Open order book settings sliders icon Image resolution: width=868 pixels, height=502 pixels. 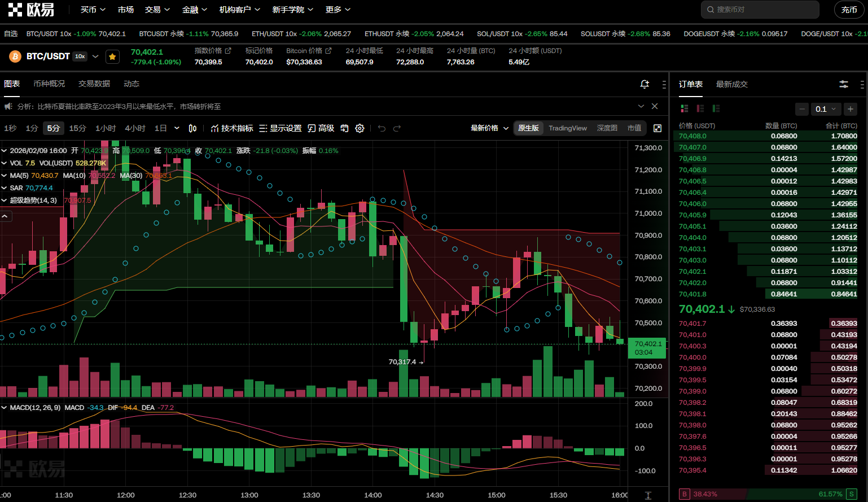pos(844,84)
